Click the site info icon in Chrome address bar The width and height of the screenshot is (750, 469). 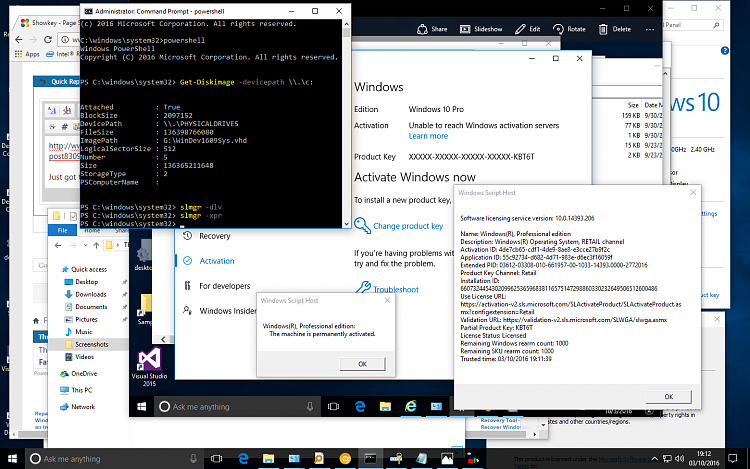point(65,40)
